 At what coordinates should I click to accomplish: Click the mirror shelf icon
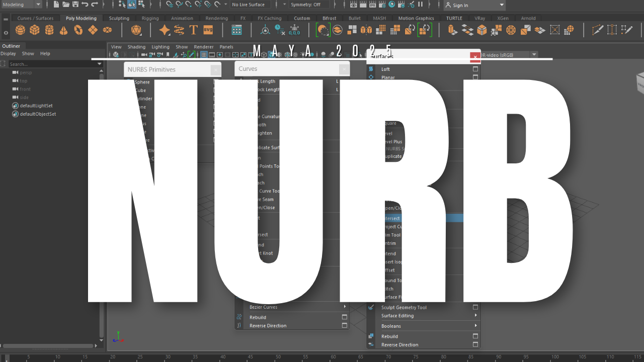pos(367,30)
